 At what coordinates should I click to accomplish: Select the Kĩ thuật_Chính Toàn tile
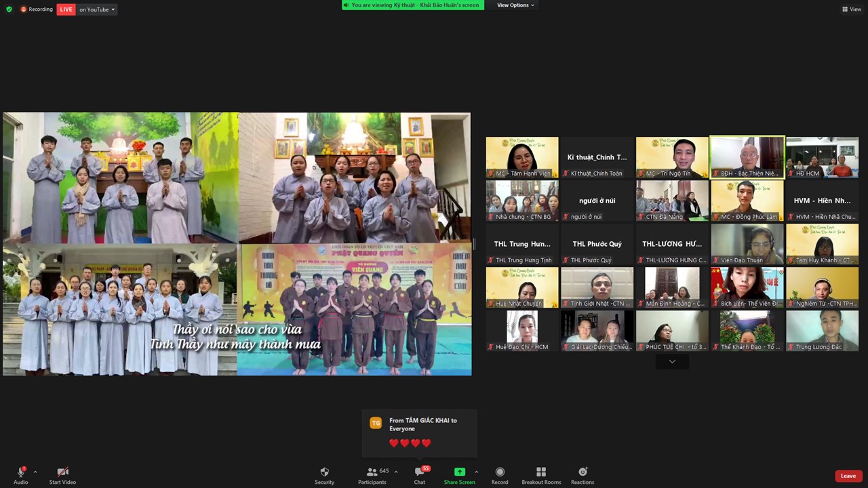[597, 158]
